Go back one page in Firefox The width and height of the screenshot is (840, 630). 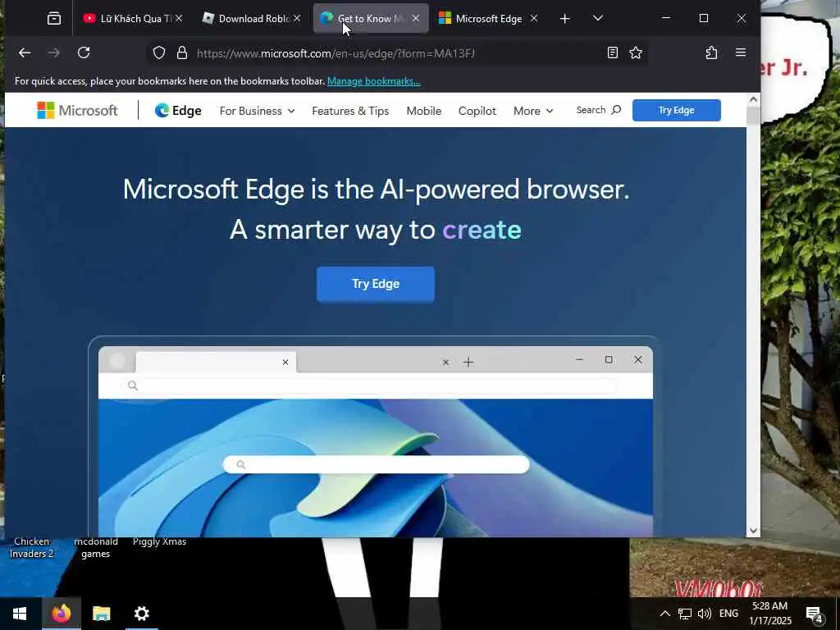click(x=25, y=52)
